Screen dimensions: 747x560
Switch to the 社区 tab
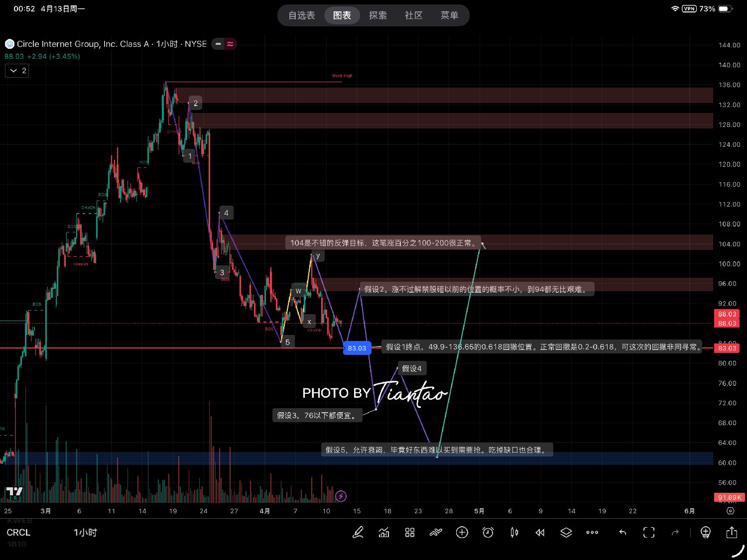coord(413,15)
